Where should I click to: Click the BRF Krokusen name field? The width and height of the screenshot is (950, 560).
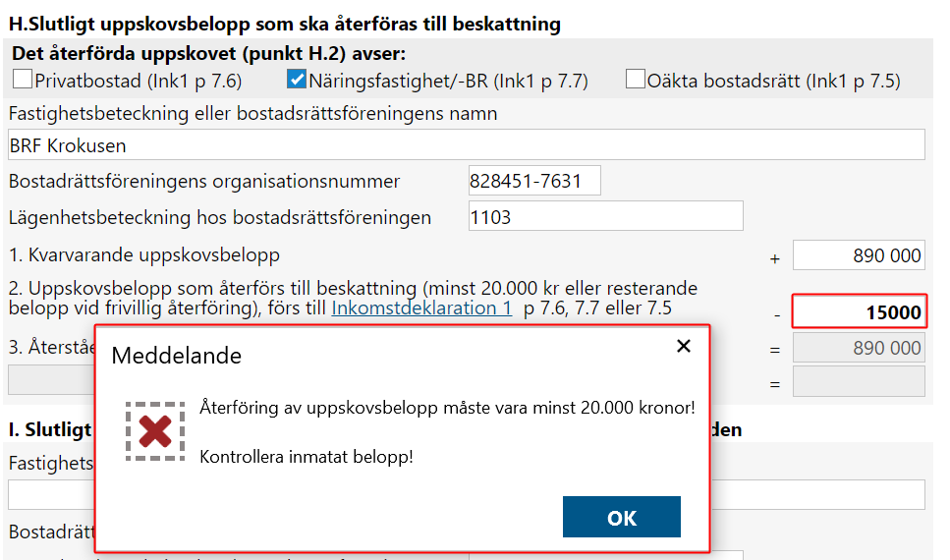pos(467,144)
